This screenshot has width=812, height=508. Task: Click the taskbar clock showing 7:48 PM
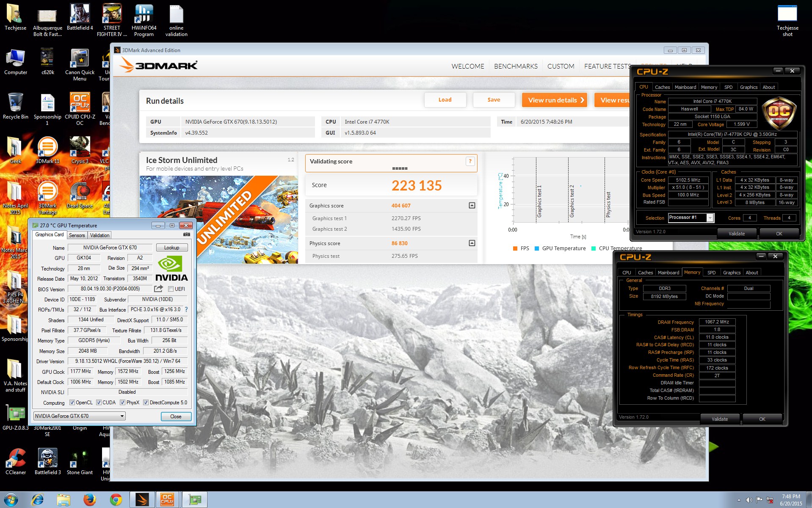(791, 500)
